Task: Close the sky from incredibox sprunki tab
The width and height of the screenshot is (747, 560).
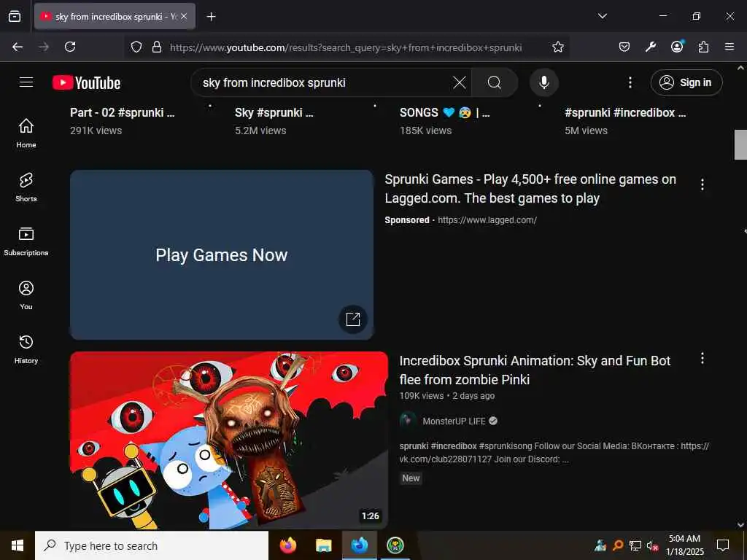Action: [184, 16]
